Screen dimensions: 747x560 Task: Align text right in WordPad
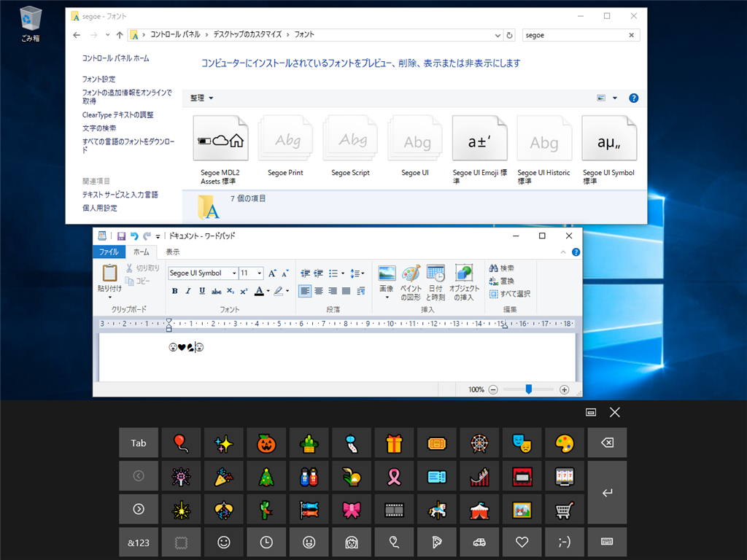pyautogui.click(x=333, y=291)
